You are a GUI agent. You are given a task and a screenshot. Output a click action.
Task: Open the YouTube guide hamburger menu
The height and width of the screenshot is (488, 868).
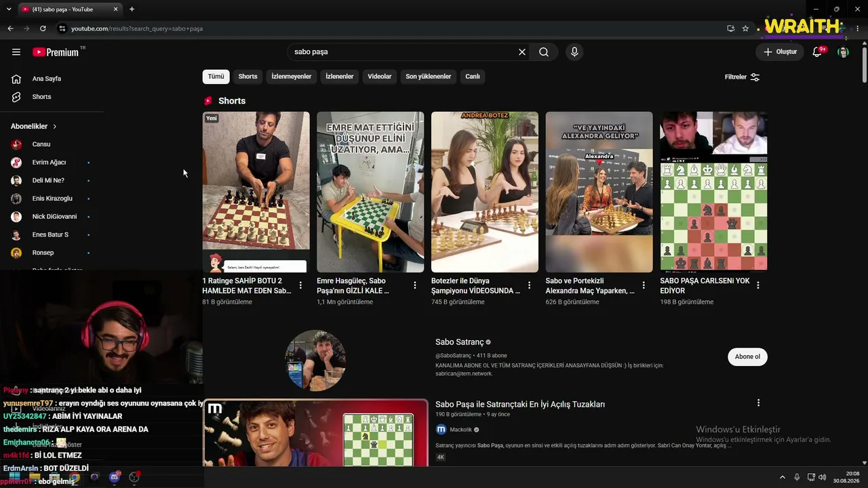tap(16, 52)
